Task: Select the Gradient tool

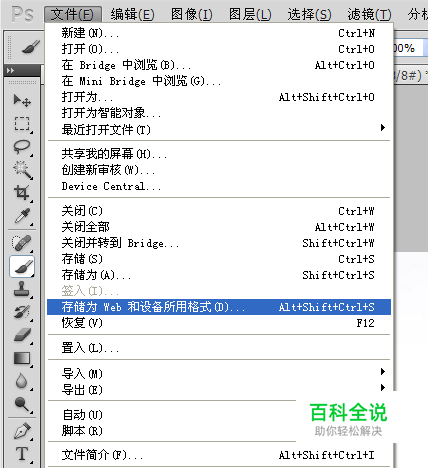Action: 22,359
